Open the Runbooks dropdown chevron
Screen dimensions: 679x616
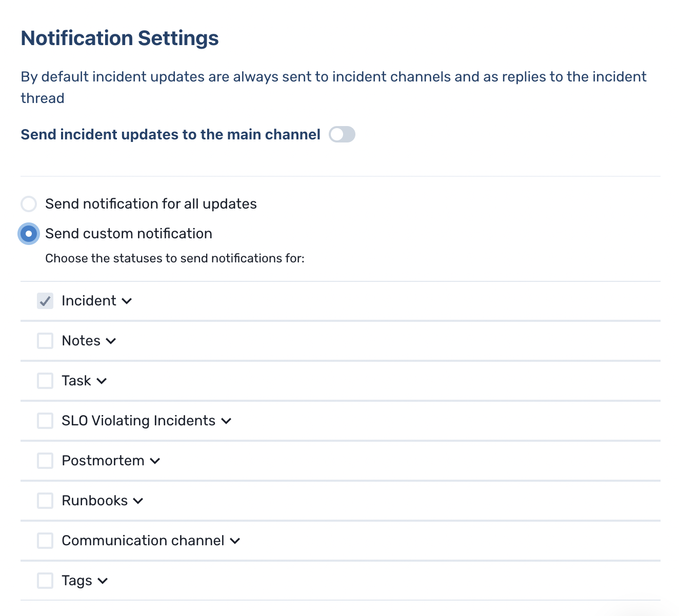pyautogui.click(x=138, y=501)
